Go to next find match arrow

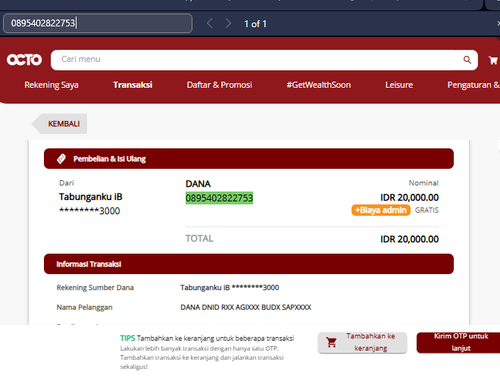228,23
